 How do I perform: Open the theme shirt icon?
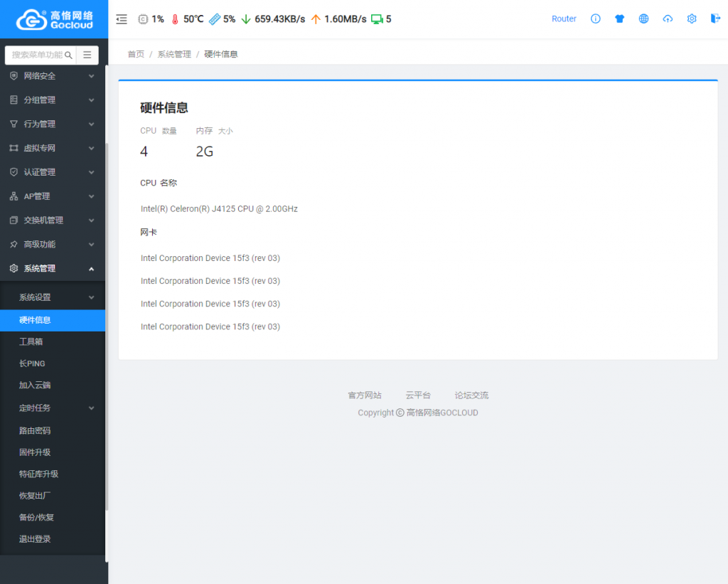click(x=619, y=19)
